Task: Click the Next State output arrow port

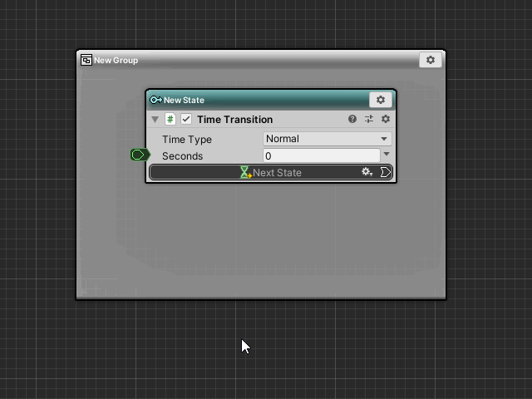Action: pos(385,172)
